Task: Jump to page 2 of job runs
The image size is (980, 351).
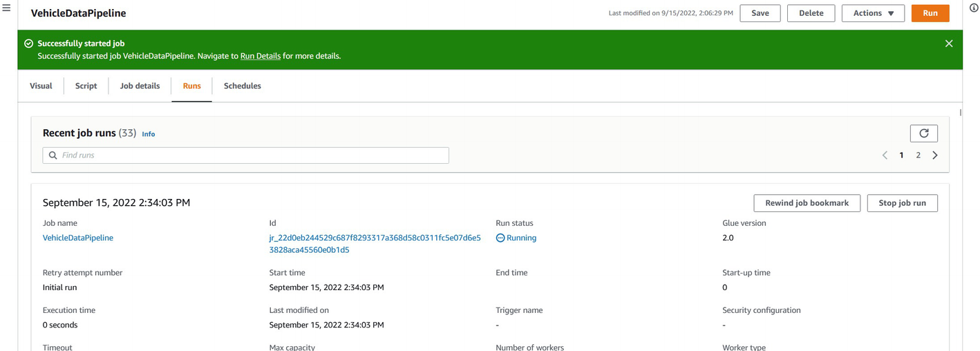Action: (x=918, y=155)
